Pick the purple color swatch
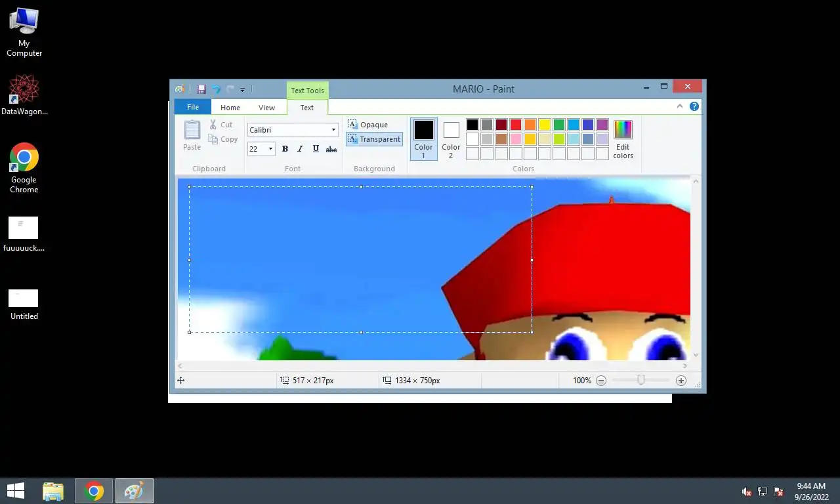Viewport: 840px width, 504px height. pos(602,125)
